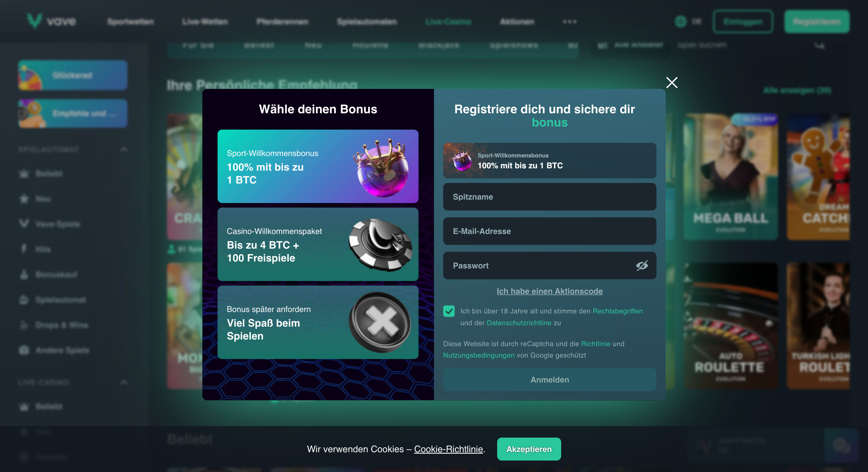The width and height of the screenshot is (868, 472).
Task: Collapse the Spielautomat sidebar section
Action: [x=124, y=149]
